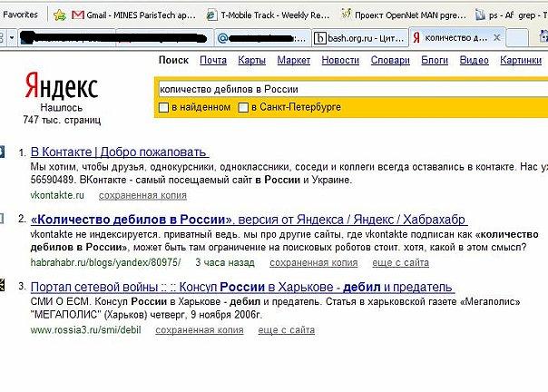
Task: Go to the Почта service link
Action: 213,60
